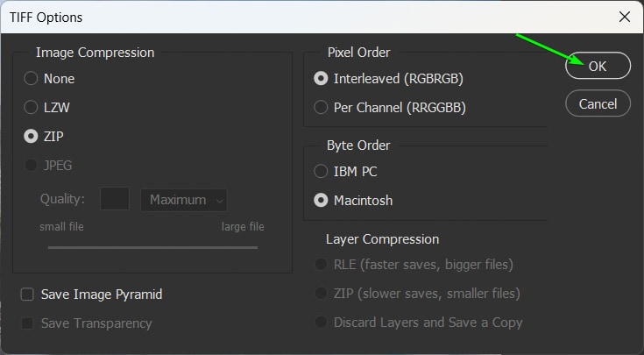Choose LZW image compression
Image resolution: width=644 pixels, height=355 pixels.
32,108
